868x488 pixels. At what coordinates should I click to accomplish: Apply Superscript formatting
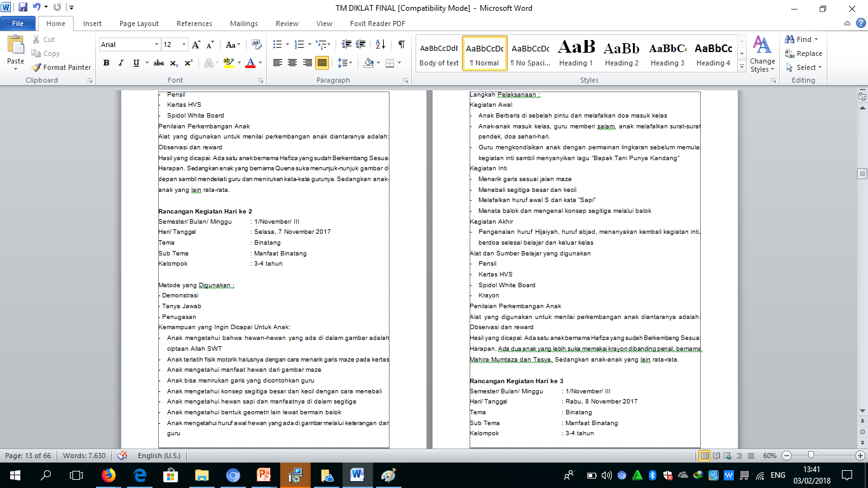pos(189,63)
